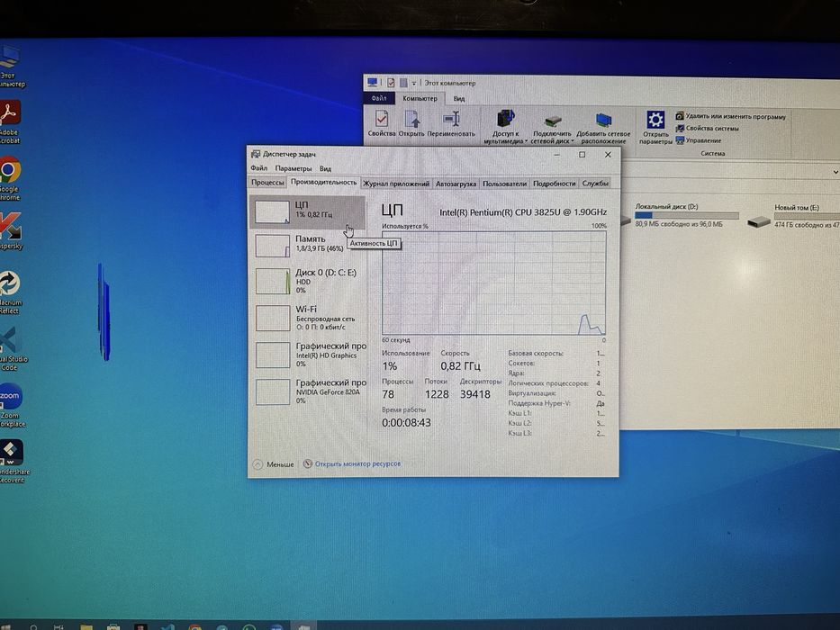Switch to the Автозагрузка tab

[456, 184]
